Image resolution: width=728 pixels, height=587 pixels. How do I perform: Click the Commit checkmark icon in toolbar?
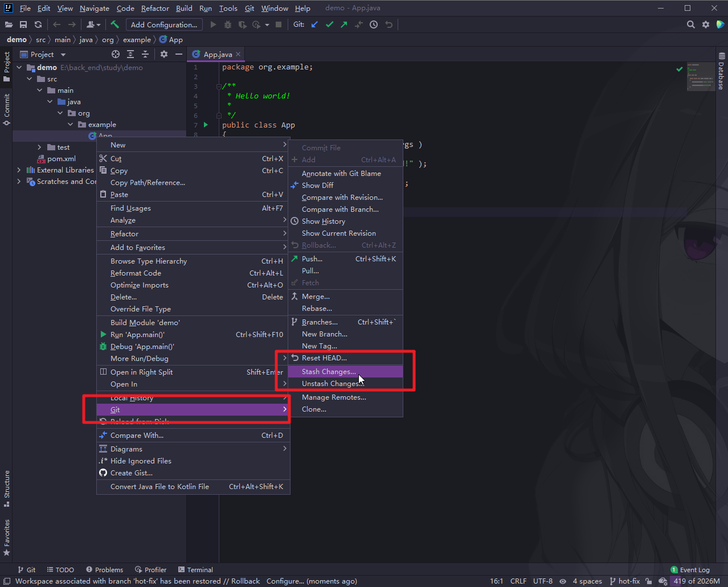[328, 24]
